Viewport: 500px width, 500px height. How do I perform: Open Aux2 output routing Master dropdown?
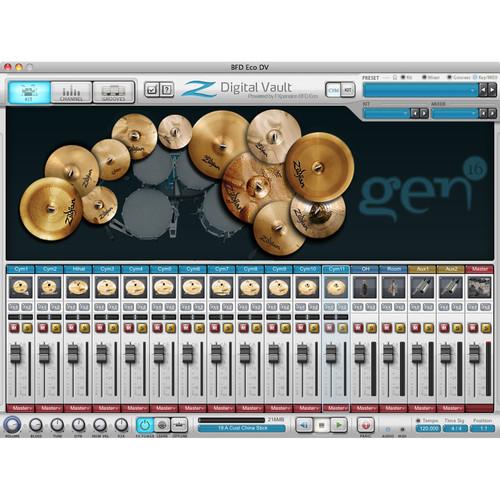pyautogui.click(x=451, y=408)
